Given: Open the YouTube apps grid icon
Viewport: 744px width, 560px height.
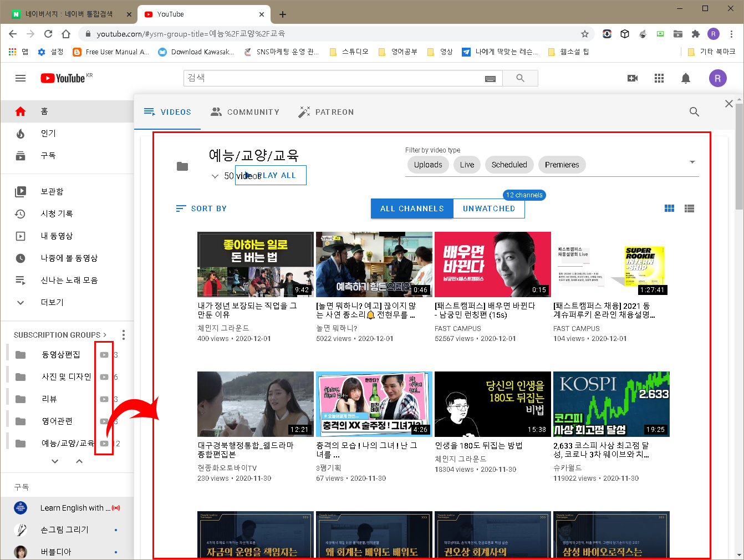Looking at the screenshot, I should [659, 78].
